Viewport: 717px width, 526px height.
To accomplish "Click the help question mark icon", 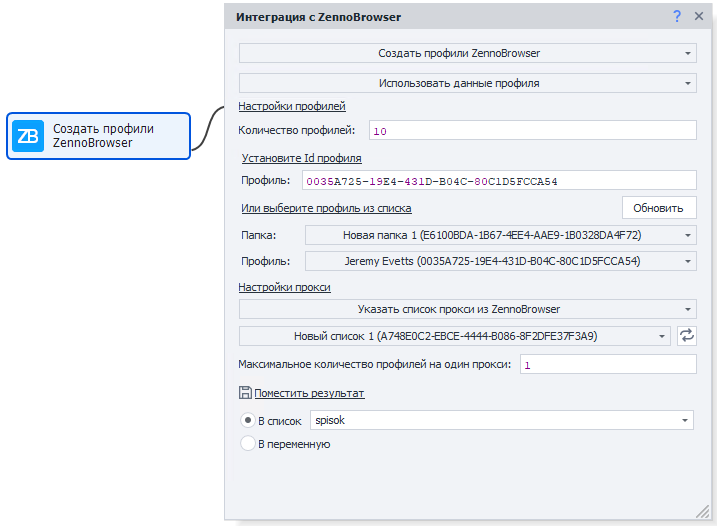I will [x=677, y=16].
